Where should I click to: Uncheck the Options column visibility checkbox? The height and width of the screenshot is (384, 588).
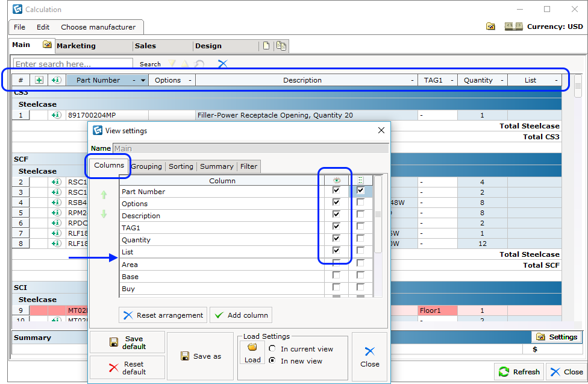(x=336, y=202)
